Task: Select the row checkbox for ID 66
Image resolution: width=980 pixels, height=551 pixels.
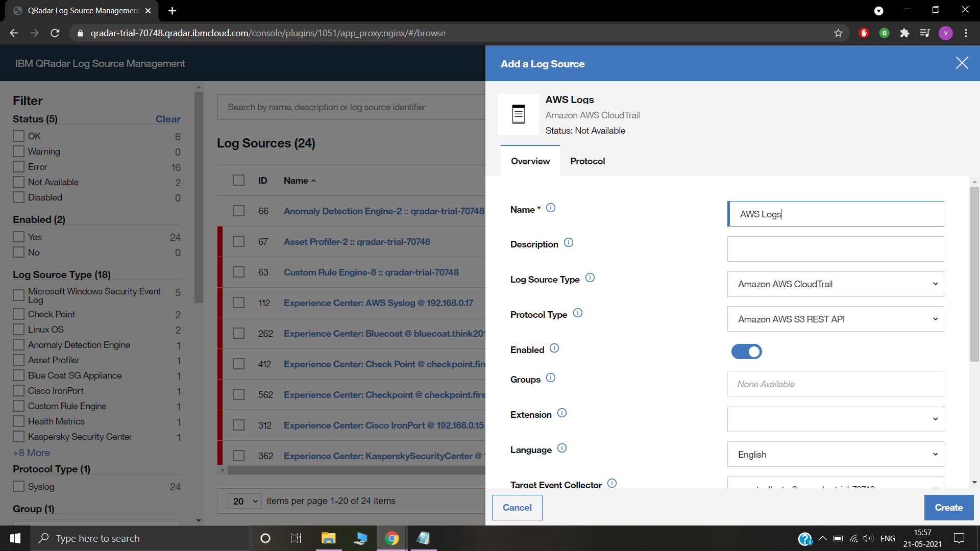Action: (x=238, y=211)
